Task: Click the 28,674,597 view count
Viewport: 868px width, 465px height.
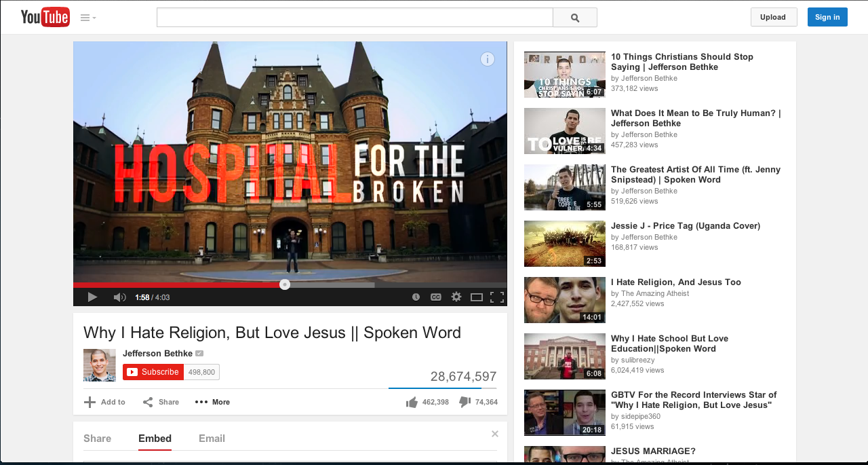Action: [x=463, y=376]
